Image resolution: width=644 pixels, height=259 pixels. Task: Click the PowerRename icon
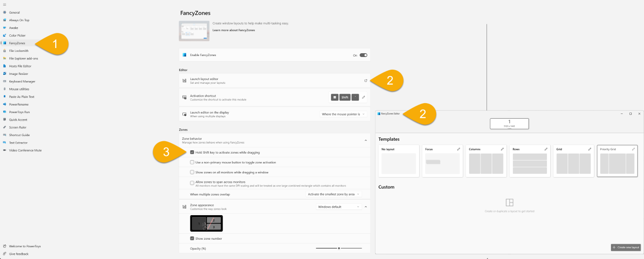pos(4,104)
